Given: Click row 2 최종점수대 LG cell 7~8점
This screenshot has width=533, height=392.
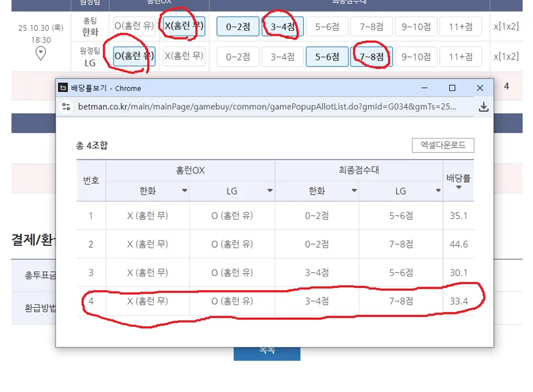Looking at the screenshot, I should click(x=401, y=244).
